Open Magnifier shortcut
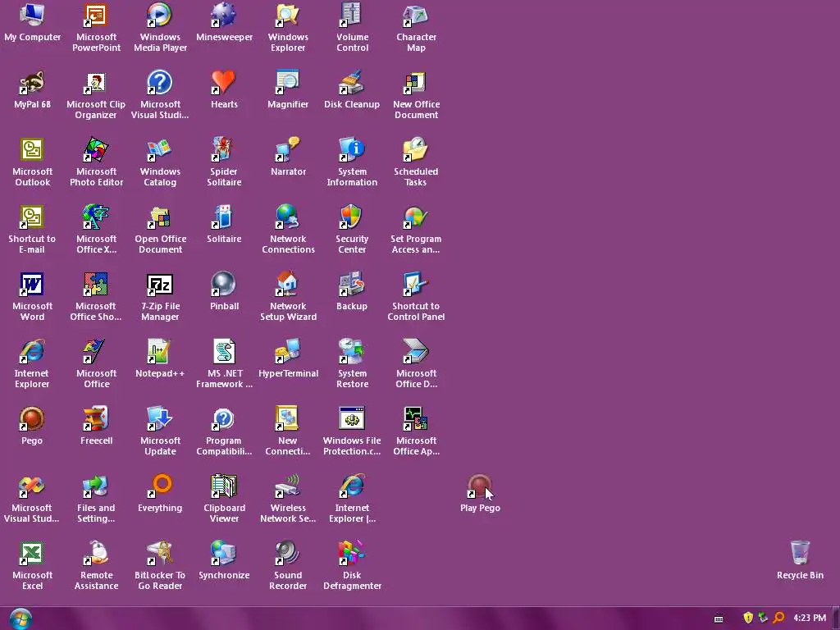Screen dimensions: 840x630 pos(288,83)
